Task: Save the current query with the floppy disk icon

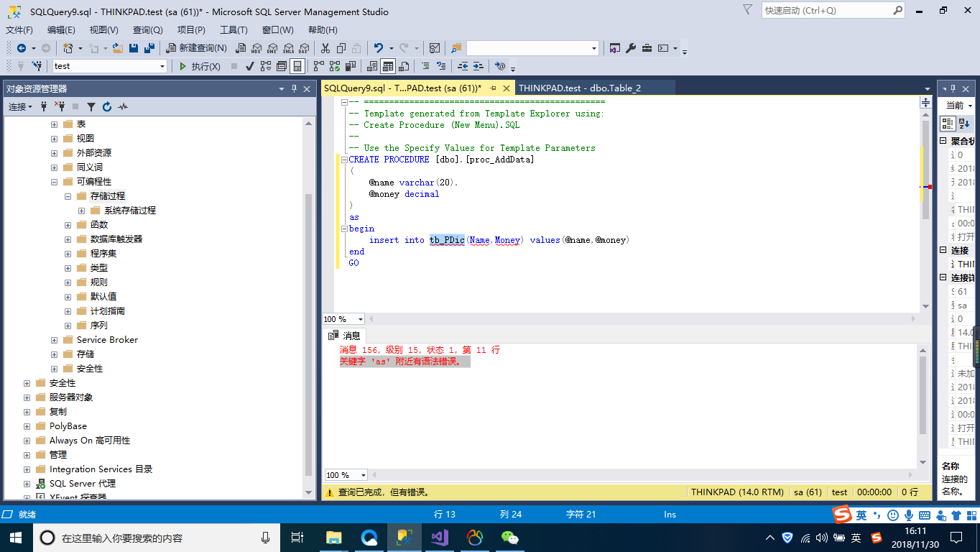Action: point(134,48)
